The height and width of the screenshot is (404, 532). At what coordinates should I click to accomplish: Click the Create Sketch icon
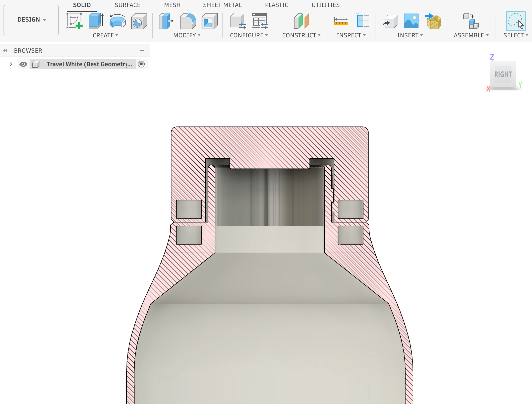coord(74,21)
